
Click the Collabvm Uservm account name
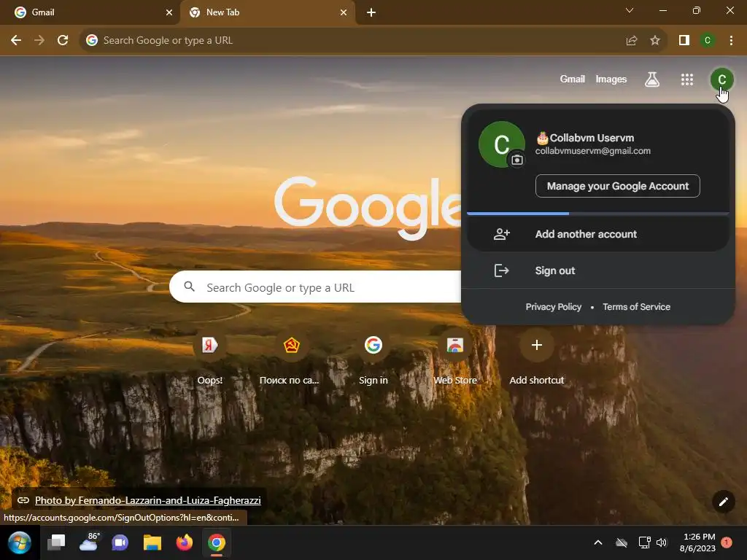click(x=592, y=138)
